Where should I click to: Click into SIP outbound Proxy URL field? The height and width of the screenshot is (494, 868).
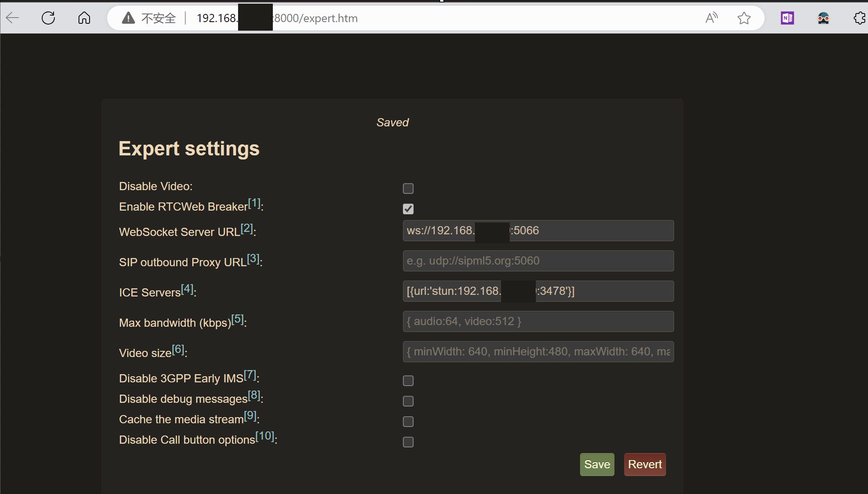coord(538,261)
